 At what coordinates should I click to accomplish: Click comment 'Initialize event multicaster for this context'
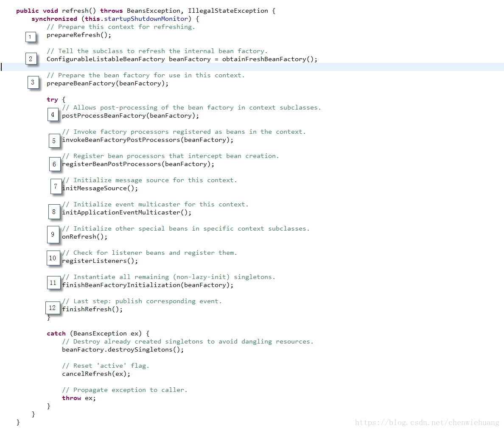[155, 204]
